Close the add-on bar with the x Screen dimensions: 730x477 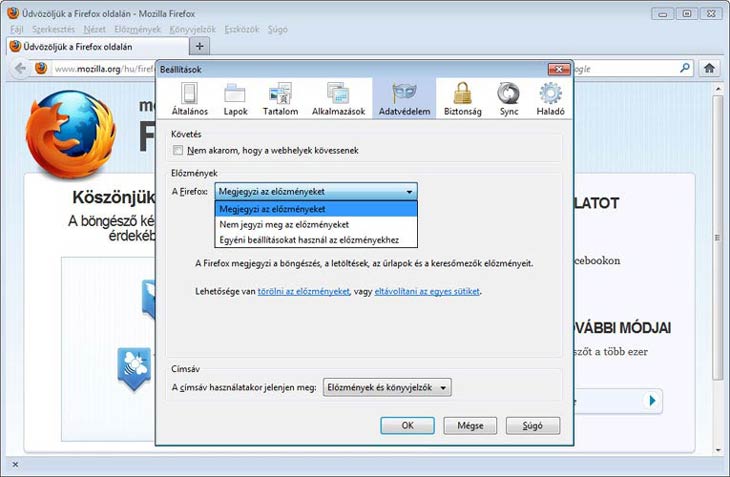point(15,464)
